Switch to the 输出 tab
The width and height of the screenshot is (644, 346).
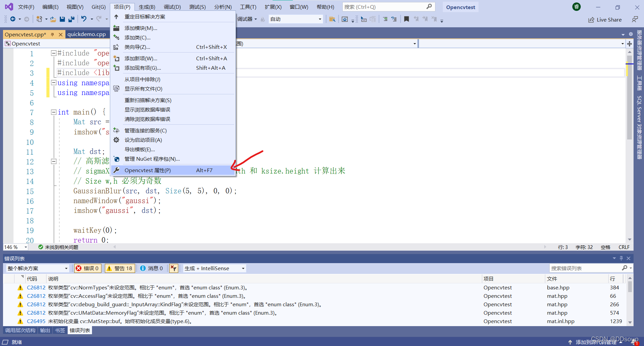[45, 330]
